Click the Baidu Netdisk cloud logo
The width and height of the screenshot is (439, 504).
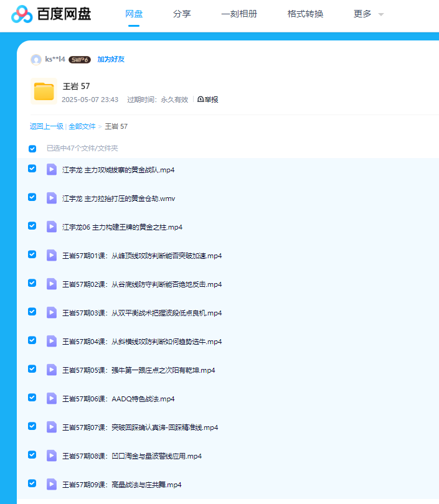[22, 14]
